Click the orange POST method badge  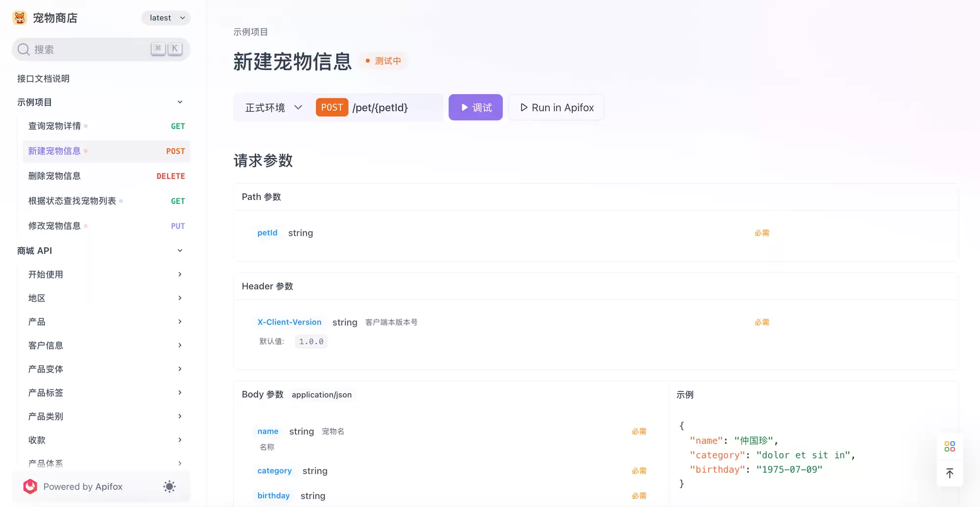pos(332,107)
